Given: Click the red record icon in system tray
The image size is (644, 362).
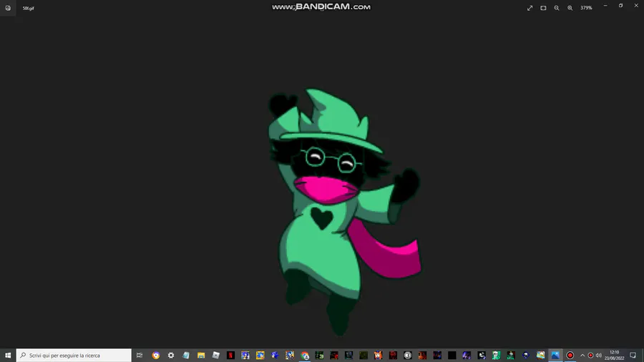Looking at the screenshot, I should pos(590,356).
